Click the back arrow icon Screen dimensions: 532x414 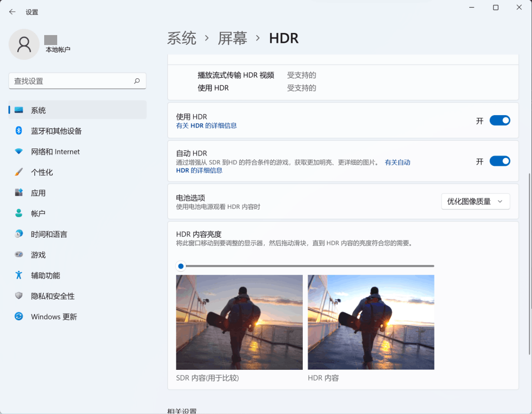click(12, 12)
